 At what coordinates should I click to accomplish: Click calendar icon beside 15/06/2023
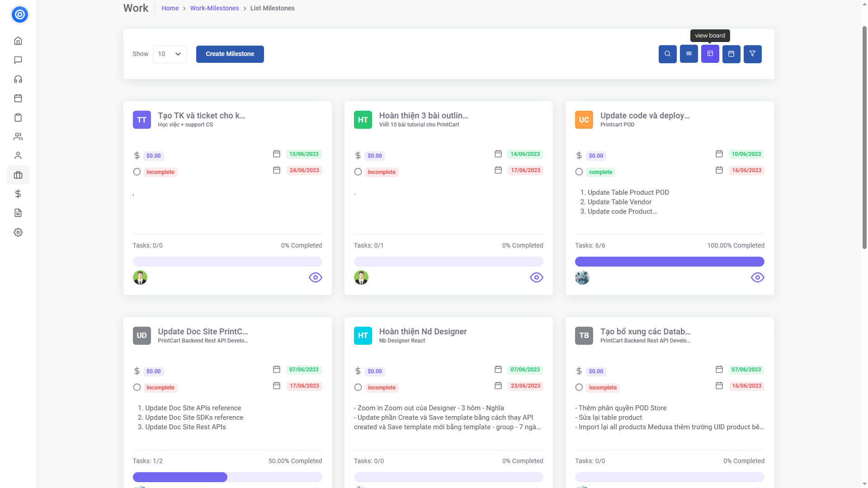(277, 154)
